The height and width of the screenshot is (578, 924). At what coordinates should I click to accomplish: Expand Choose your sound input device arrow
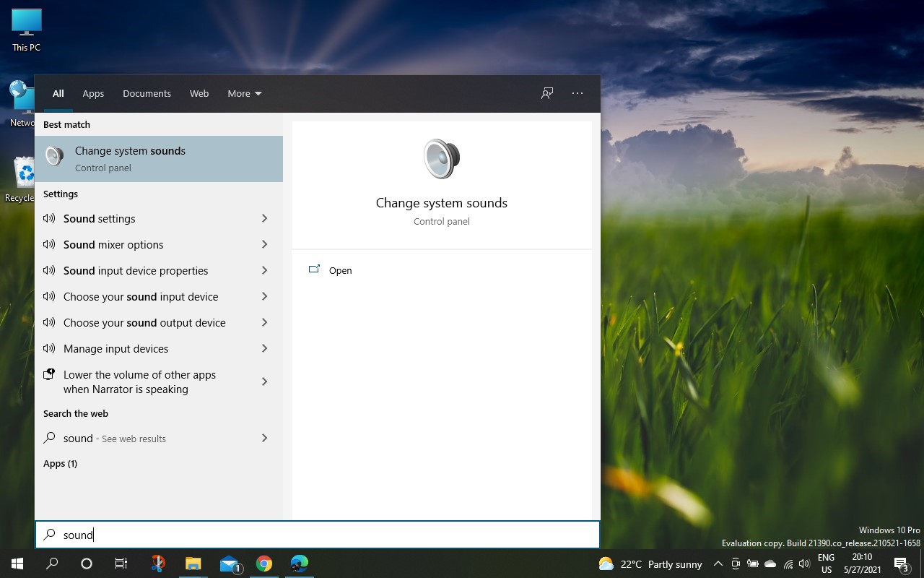point(264,296)
